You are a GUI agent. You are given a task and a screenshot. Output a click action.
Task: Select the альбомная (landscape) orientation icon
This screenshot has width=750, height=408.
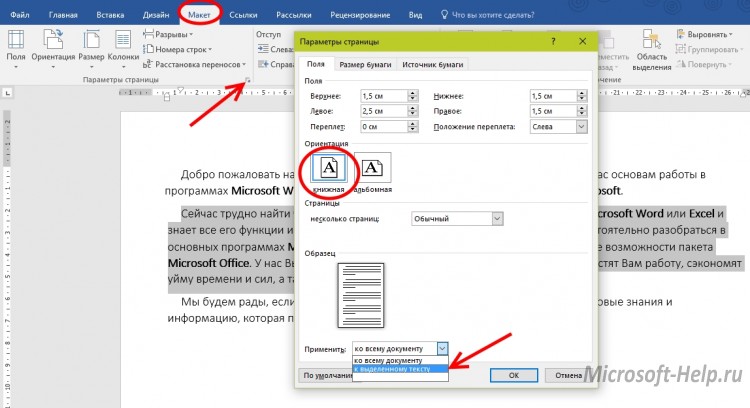point(373,168)
